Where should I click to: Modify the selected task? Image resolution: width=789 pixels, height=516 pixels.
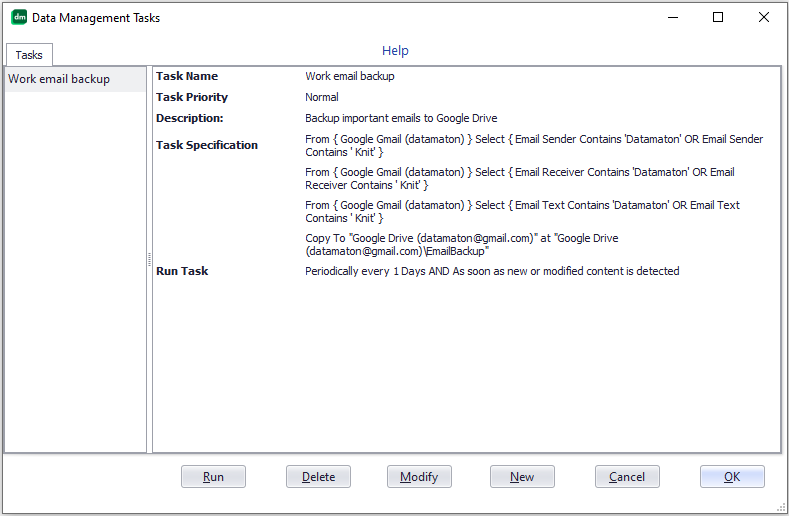pos(419,477)
